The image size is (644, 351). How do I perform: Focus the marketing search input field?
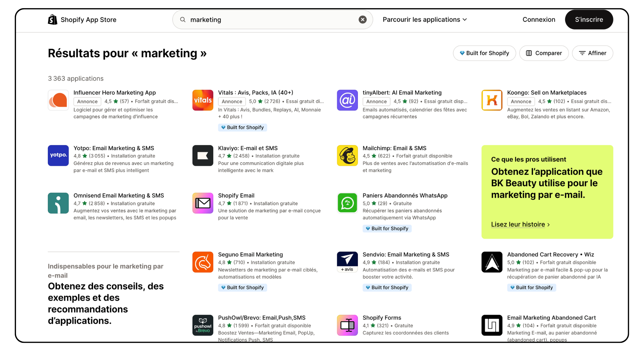(272, 19)
